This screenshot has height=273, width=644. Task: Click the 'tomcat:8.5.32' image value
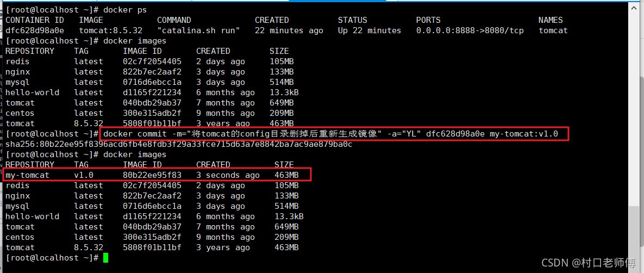point(110,30)
